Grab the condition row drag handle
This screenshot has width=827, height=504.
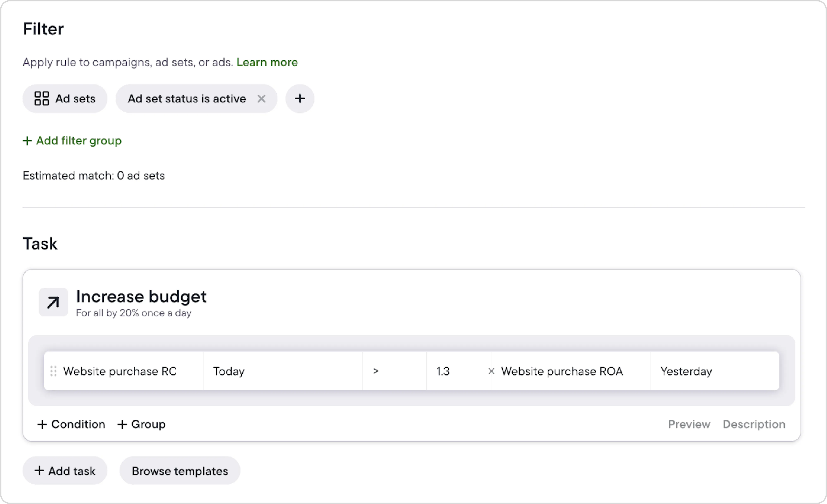[53, 371]
